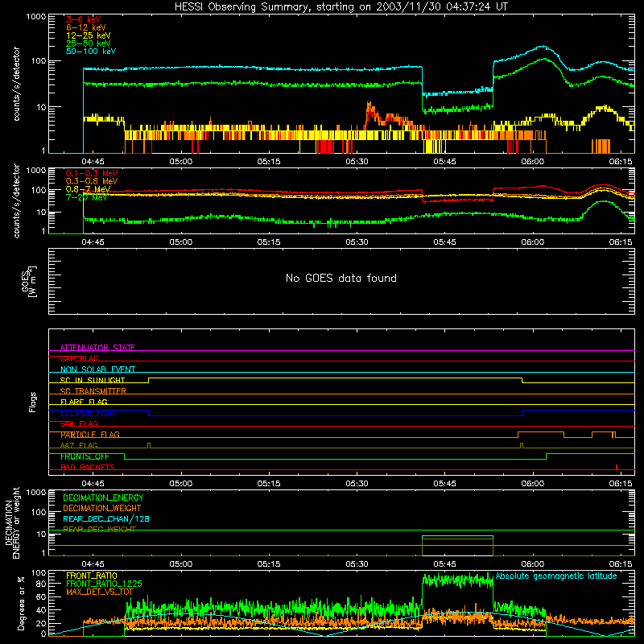Select the ATTENUATOR_STATE flag label

pyautogui.click(x=97, y=348)
